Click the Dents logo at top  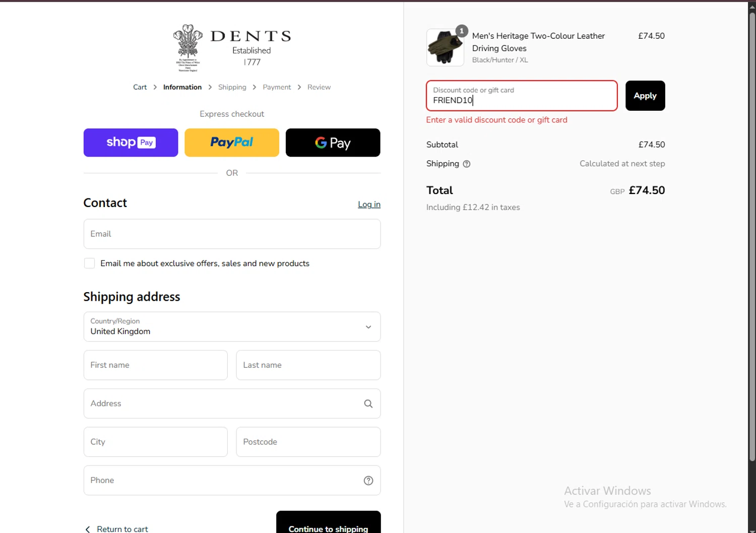[232, 48]
